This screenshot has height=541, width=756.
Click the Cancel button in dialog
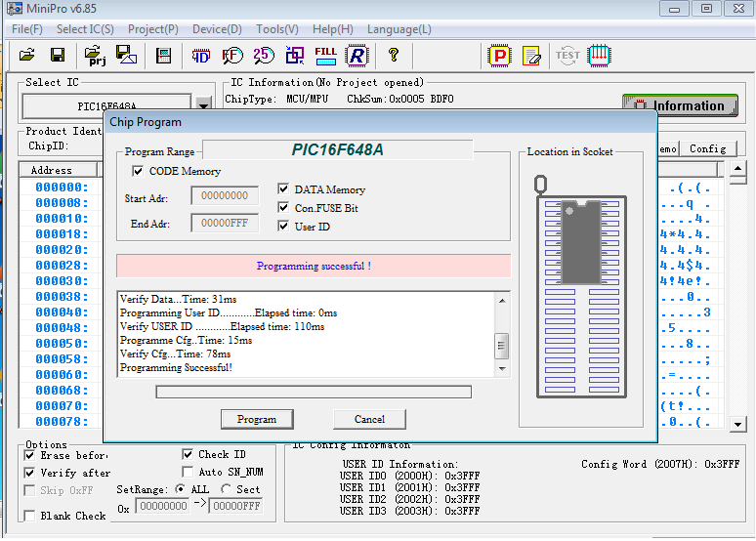coord(369,419)
